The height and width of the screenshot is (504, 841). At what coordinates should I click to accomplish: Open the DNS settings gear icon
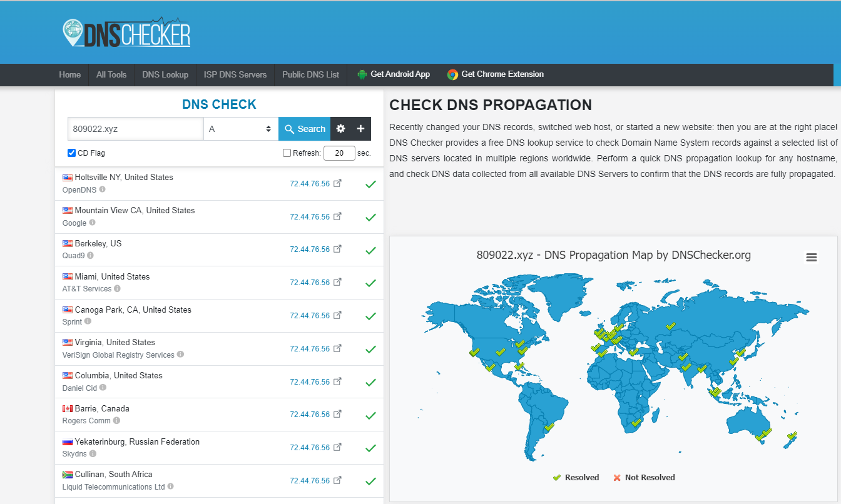[x=340, y=128]
